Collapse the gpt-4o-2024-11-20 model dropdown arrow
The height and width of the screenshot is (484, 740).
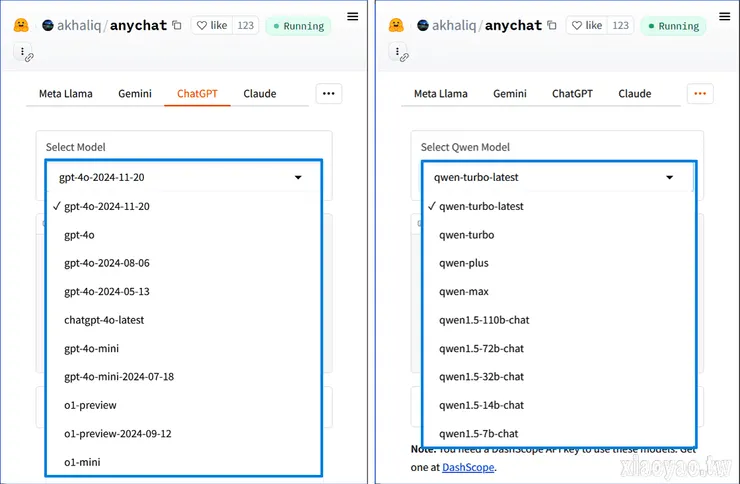click(298, 177)
